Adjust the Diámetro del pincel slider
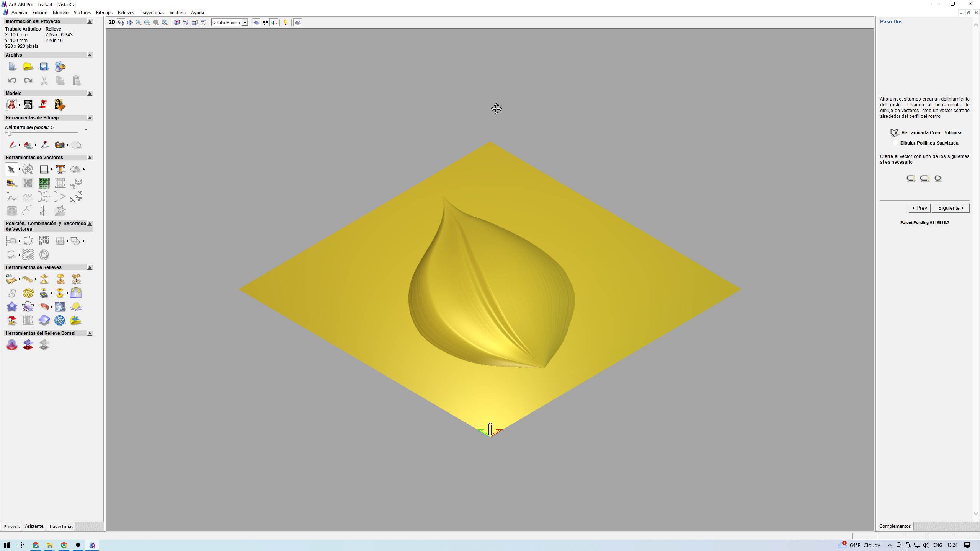 click(x=10, y=133)
